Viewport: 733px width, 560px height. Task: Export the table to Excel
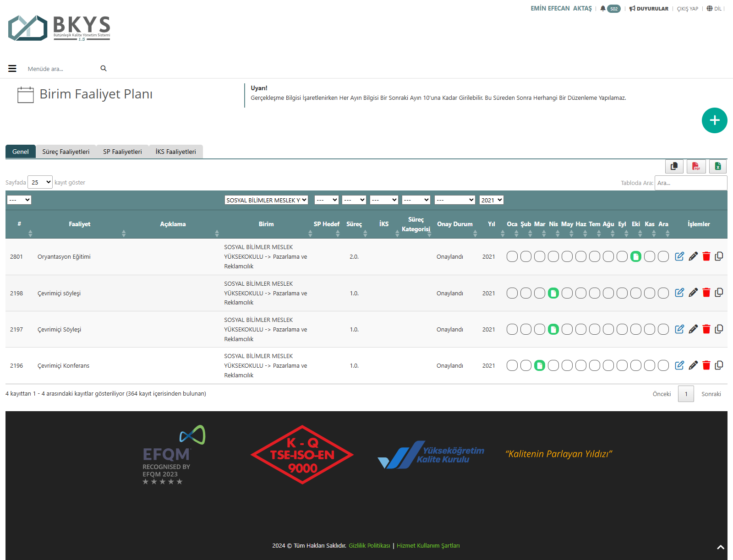(717, 166)
